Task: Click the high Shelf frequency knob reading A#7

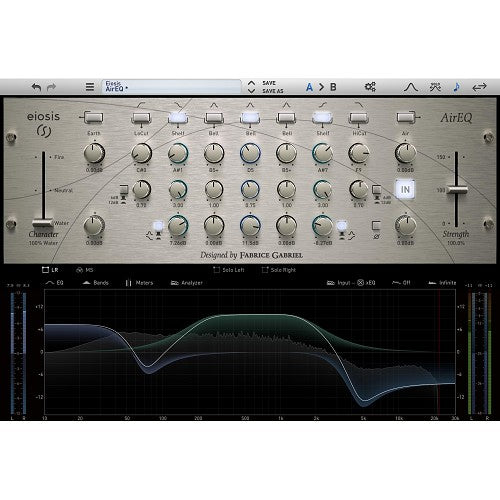Action: [322, 153]
